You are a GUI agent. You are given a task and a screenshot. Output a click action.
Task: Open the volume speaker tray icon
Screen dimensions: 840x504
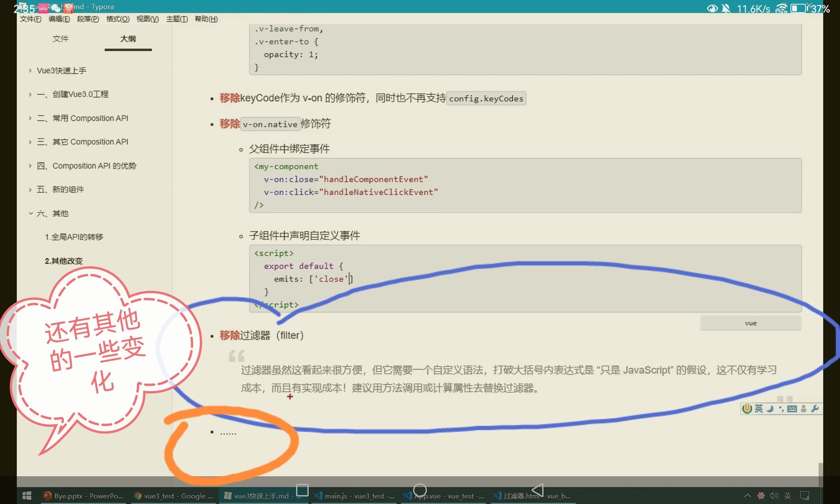click(774, 496)
